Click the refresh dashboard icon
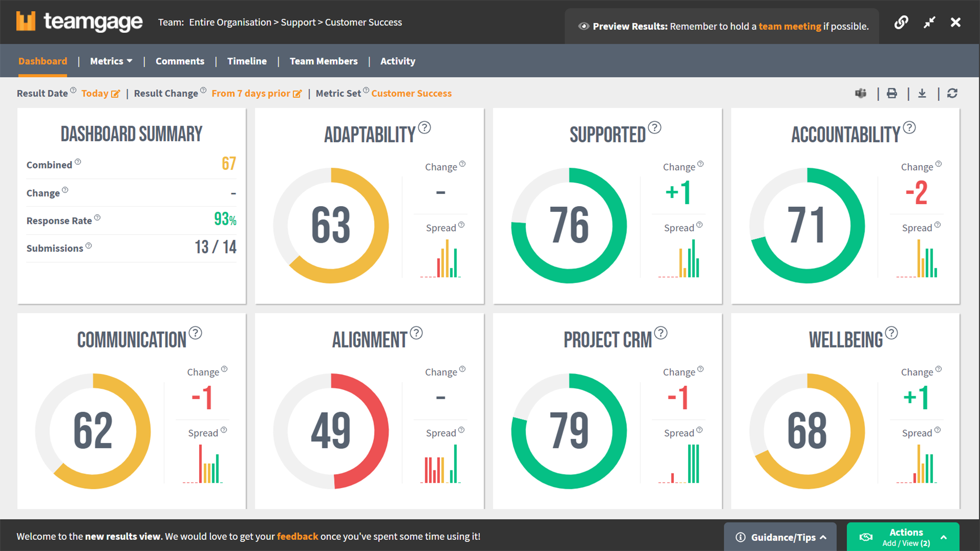980x551 pixels. tap(952, 93)
